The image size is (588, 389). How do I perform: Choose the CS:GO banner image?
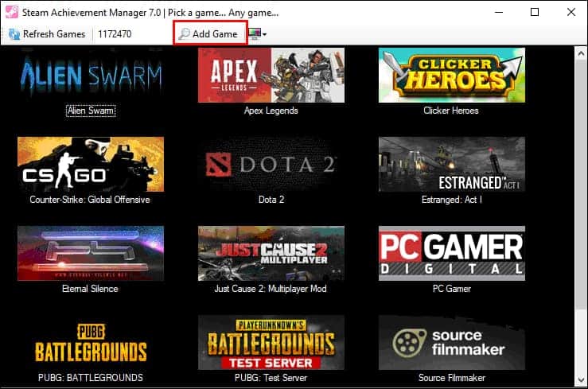[x=91, y=164]
